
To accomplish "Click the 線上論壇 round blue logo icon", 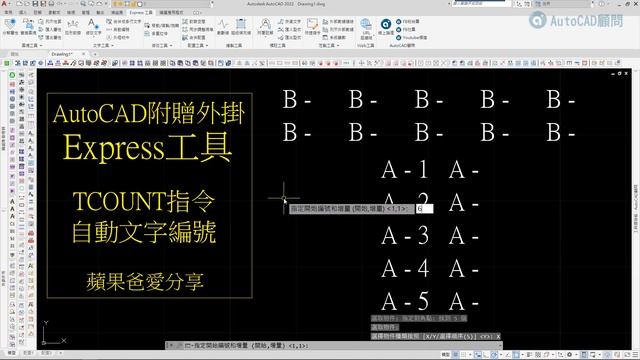I will pos(385,24).
